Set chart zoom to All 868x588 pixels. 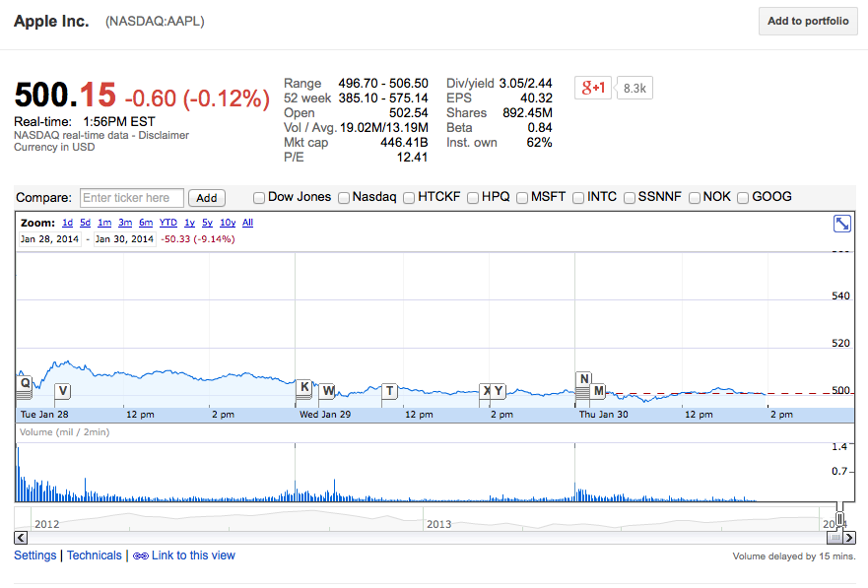click(247, 223)
